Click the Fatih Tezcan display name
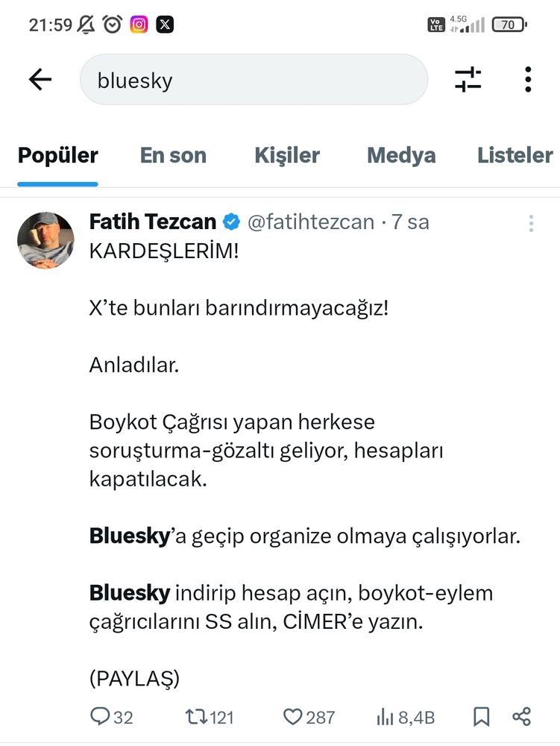Viewport: 560px width, 746px height. point(153,222)
